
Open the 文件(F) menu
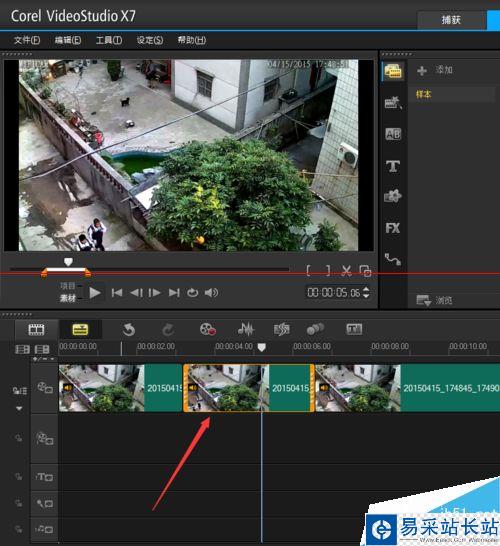pos(27,40)
